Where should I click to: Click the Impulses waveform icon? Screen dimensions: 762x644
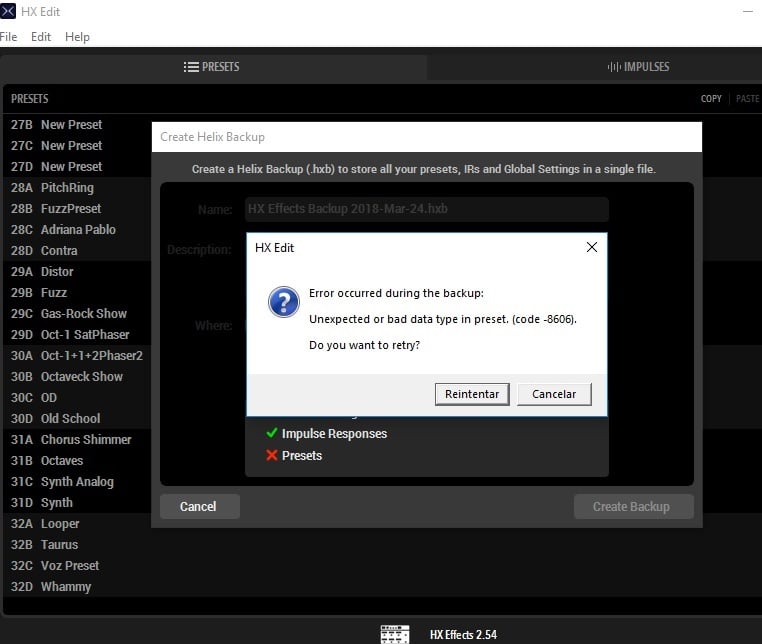[614, 67]
